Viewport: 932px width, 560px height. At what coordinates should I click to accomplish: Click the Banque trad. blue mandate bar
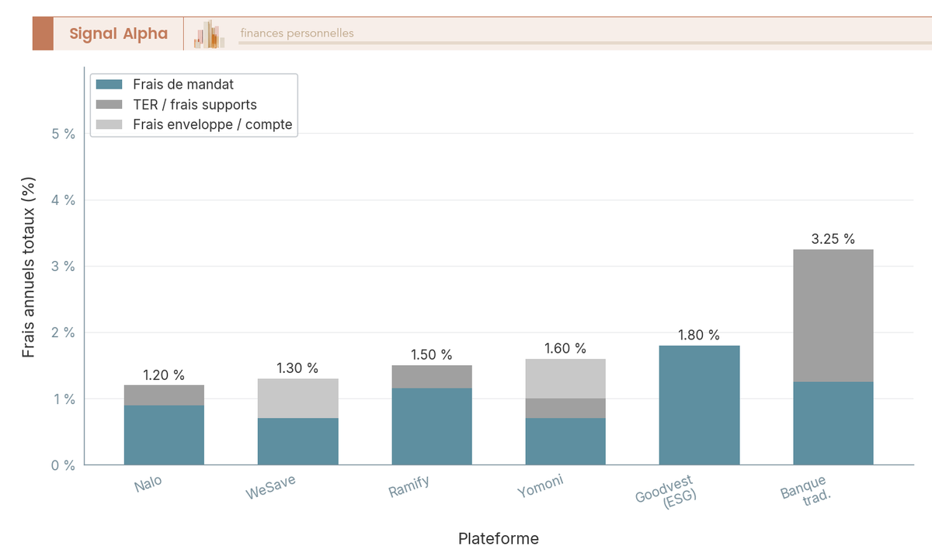833,423
